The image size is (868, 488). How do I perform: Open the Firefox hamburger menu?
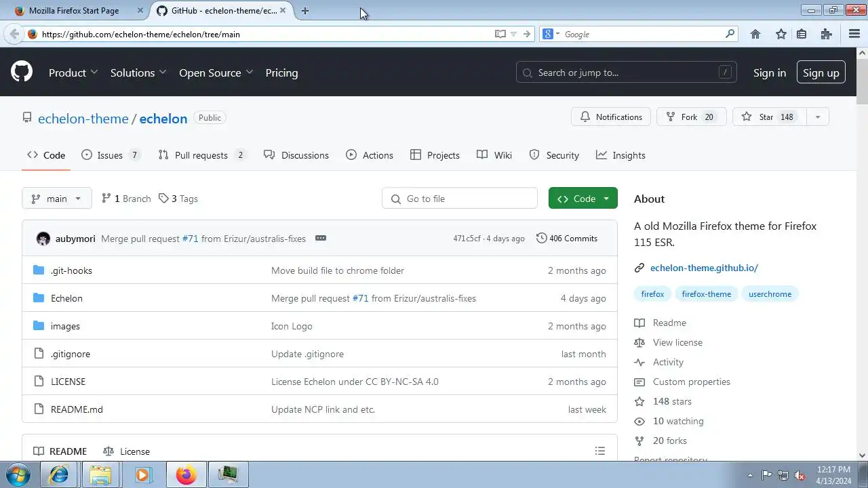[854, 34]
